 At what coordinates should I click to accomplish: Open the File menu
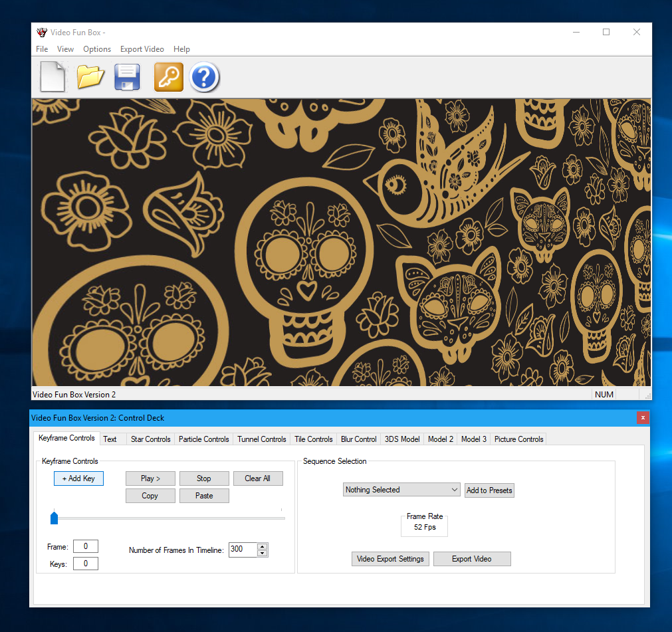[x=42, y=49]
